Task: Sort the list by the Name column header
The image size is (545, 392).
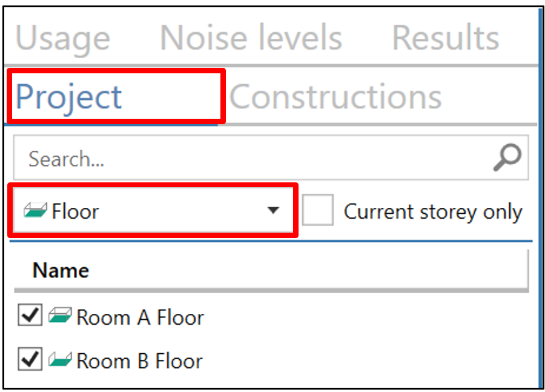Action: click(271, 270)
